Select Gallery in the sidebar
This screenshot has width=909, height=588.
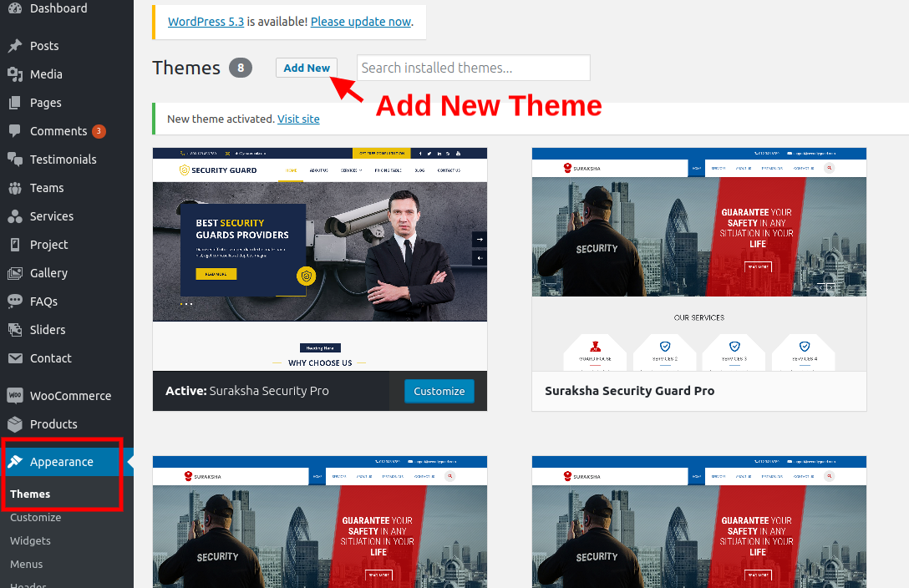tap(48, 273)
